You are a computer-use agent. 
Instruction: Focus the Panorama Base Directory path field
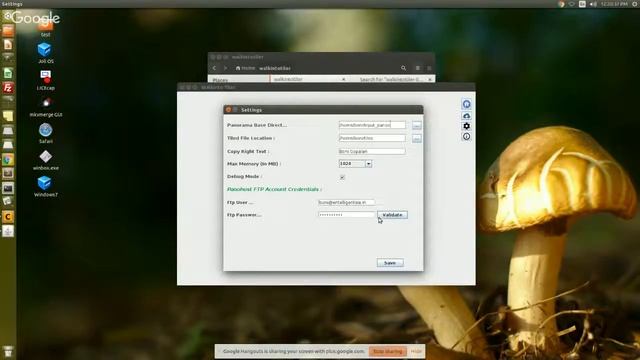tap(372, 125)
